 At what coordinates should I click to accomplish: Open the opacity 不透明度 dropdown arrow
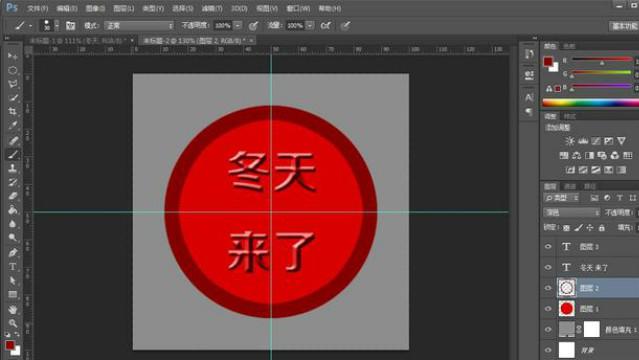(238, 25)
